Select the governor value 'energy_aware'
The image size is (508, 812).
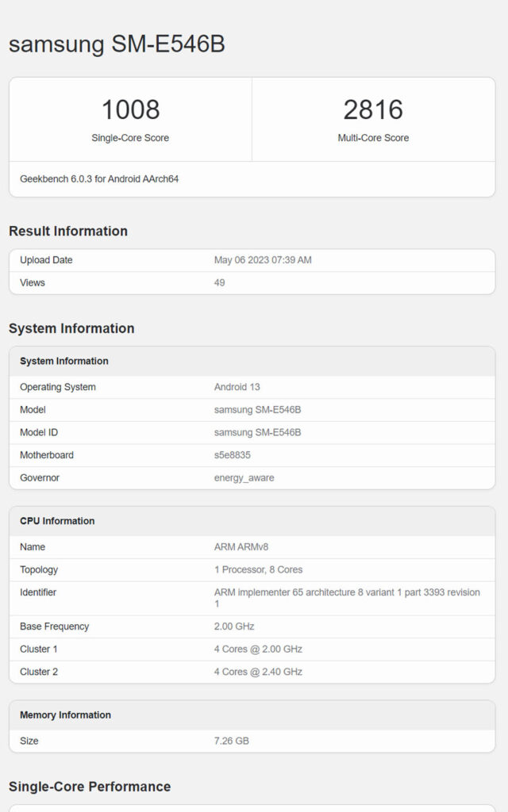(x=244, y=478)
